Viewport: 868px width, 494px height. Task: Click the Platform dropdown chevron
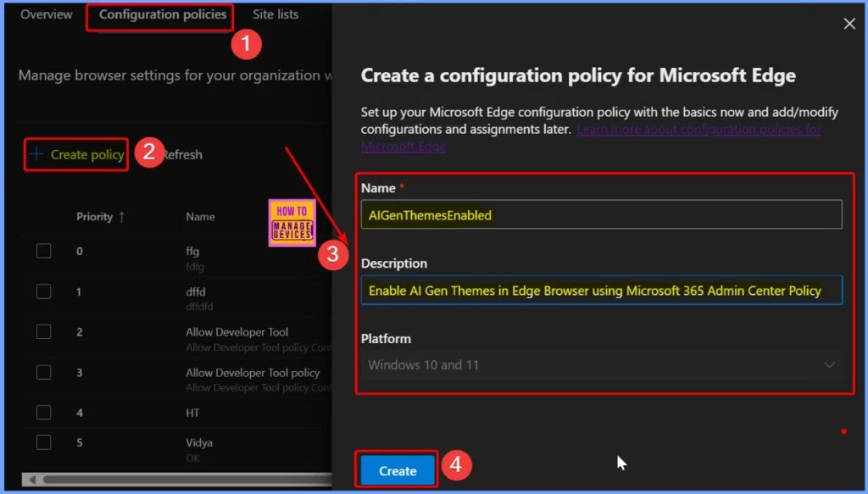click(829, 365)
